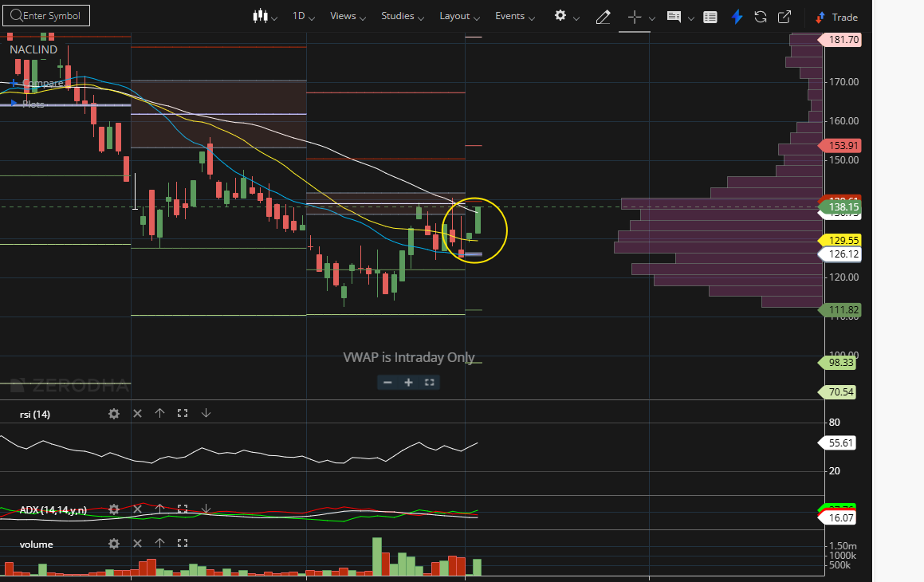Click the rsi (14) panel title
Screen dimensions: 924x582
(x=35, y=414)
